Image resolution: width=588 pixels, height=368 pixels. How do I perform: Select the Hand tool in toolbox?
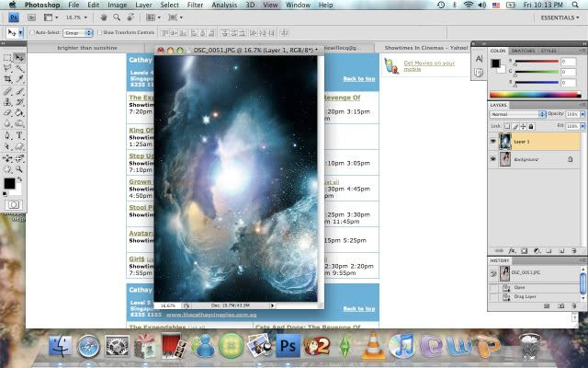7,169
